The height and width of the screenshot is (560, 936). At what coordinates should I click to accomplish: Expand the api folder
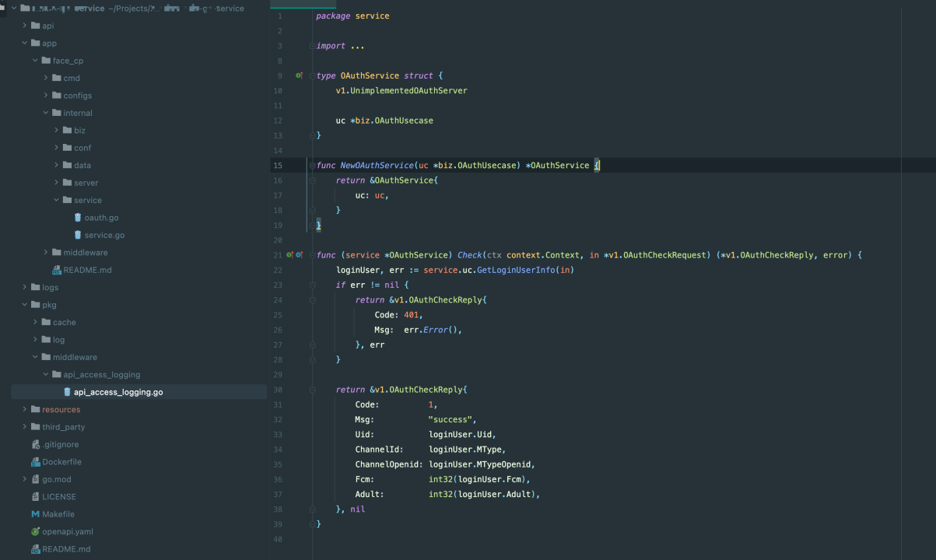(x=25, y=26)
